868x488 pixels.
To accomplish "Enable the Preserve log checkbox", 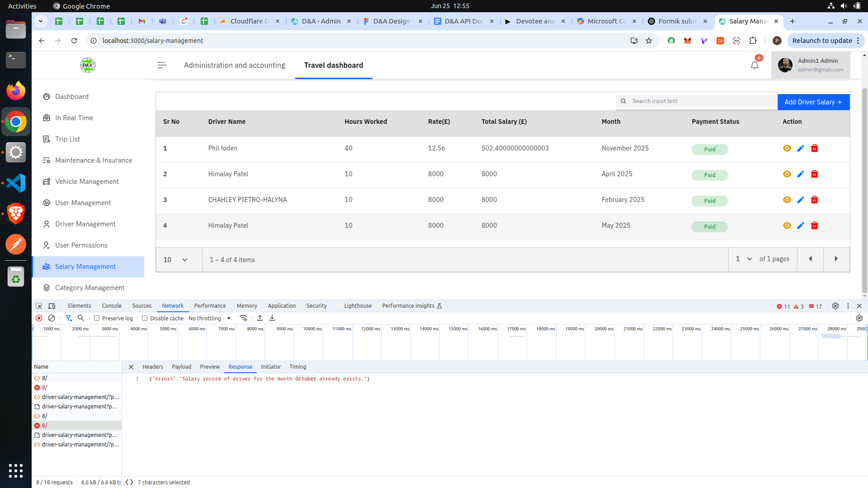I will [97, 318].
